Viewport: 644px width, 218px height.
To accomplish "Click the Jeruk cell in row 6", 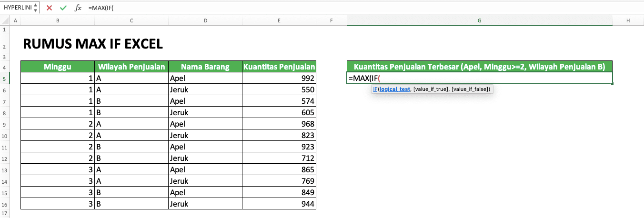I will pyautogui.click(x=205, y=89).
